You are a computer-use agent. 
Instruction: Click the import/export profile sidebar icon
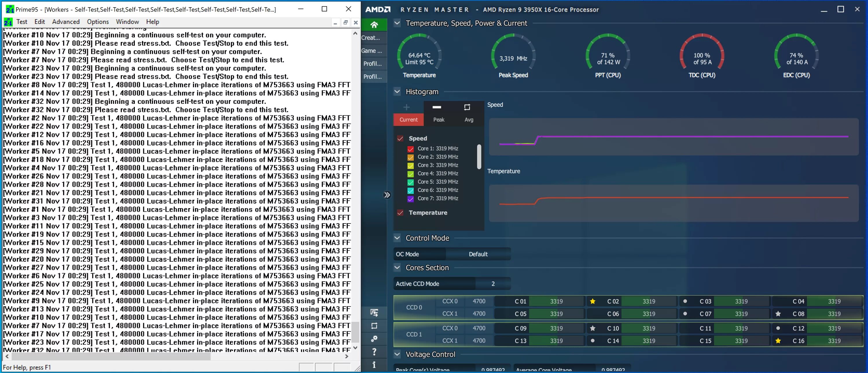tap(374, 313)
